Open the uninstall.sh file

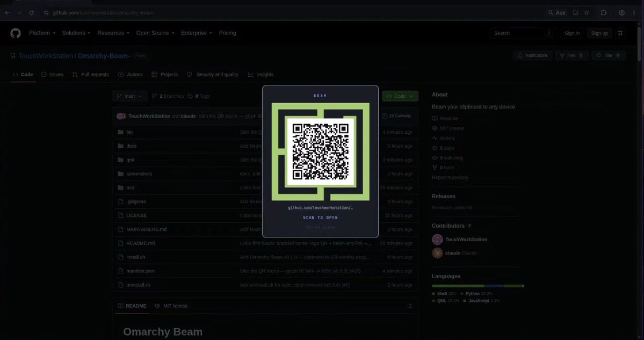coord(139,285)
